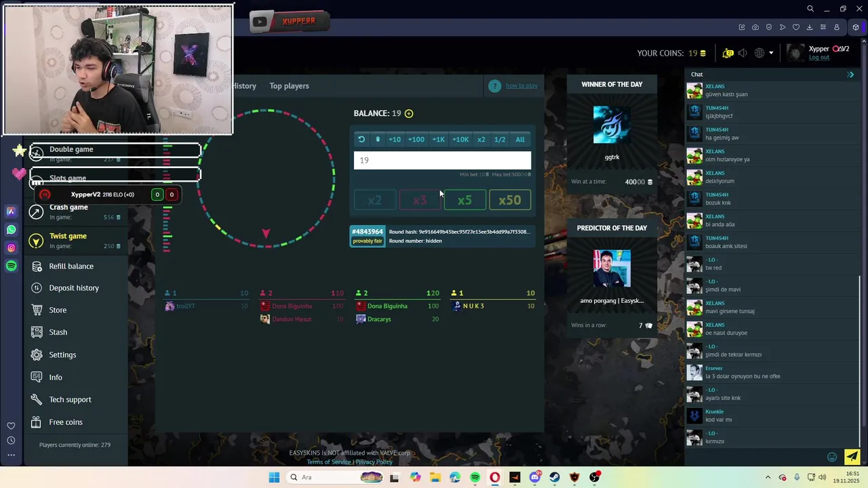
Task: Clear the bet with the trash icon
Action: [x=378, y=140]
